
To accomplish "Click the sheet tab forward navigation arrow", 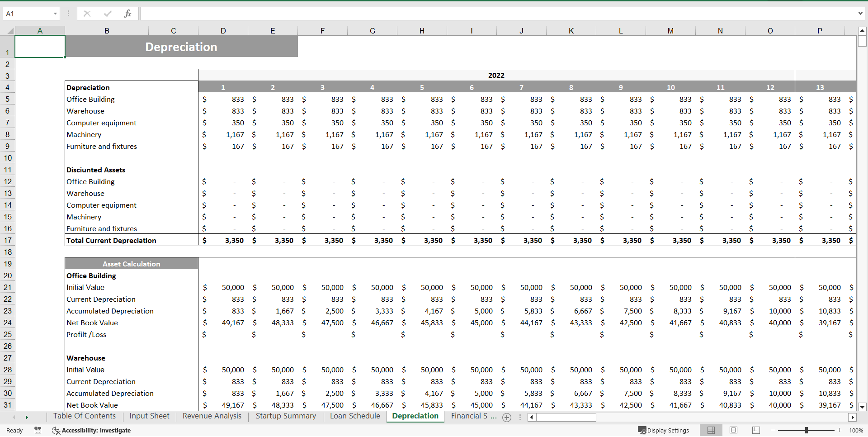I will tap(27, 417).
